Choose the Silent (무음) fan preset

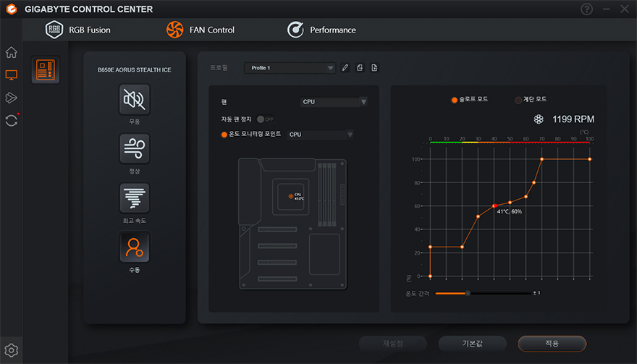click(135, 100)
